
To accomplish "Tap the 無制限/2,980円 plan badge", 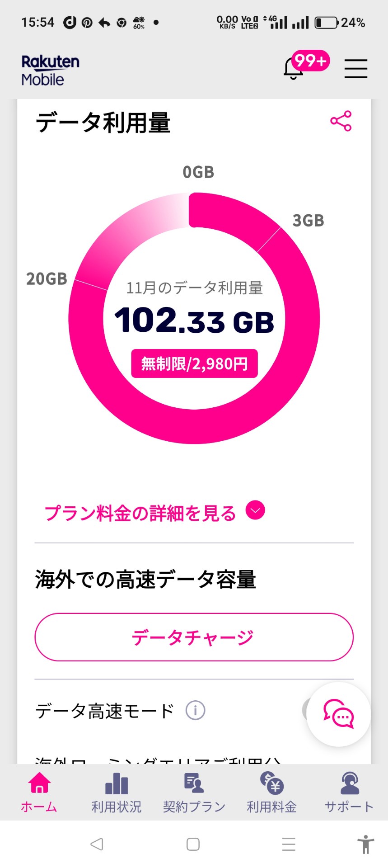I will pos(194,363).
